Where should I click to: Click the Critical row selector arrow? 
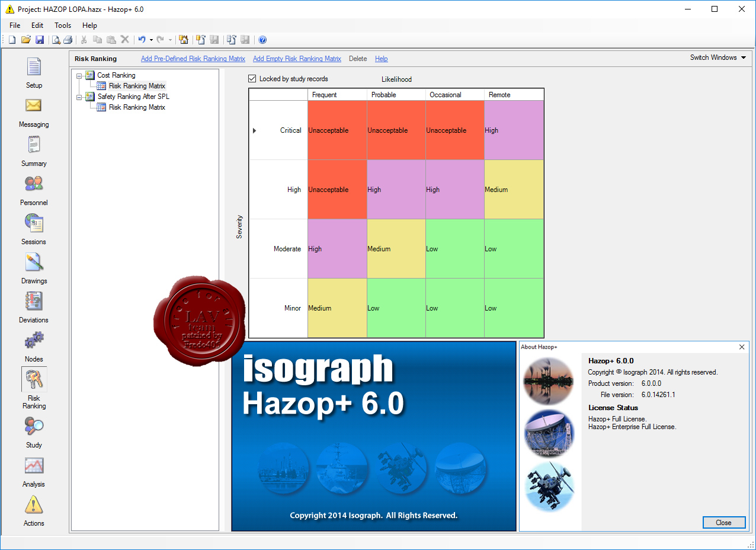254,130
